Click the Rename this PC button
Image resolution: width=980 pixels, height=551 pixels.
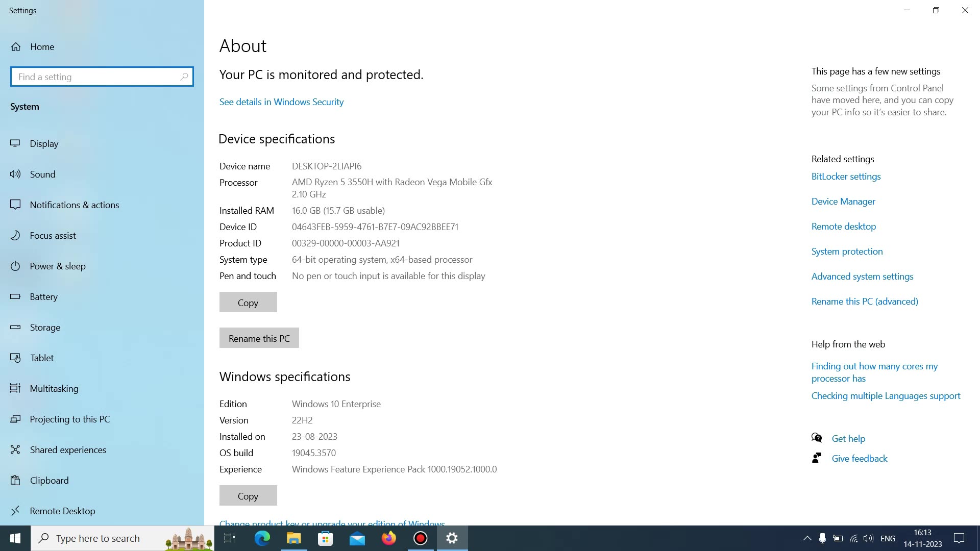(x=259, y=338)
